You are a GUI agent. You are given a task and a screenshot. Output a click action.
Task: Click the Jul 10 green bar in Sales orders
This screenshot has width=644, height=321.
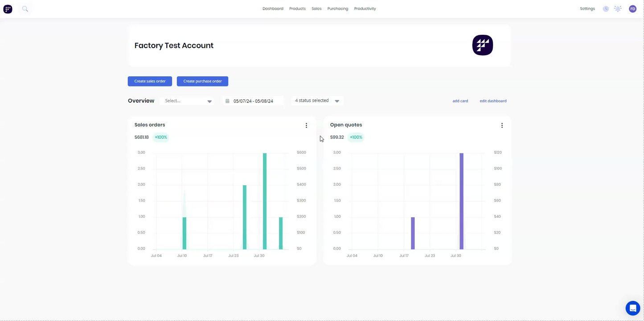point(185,233)
